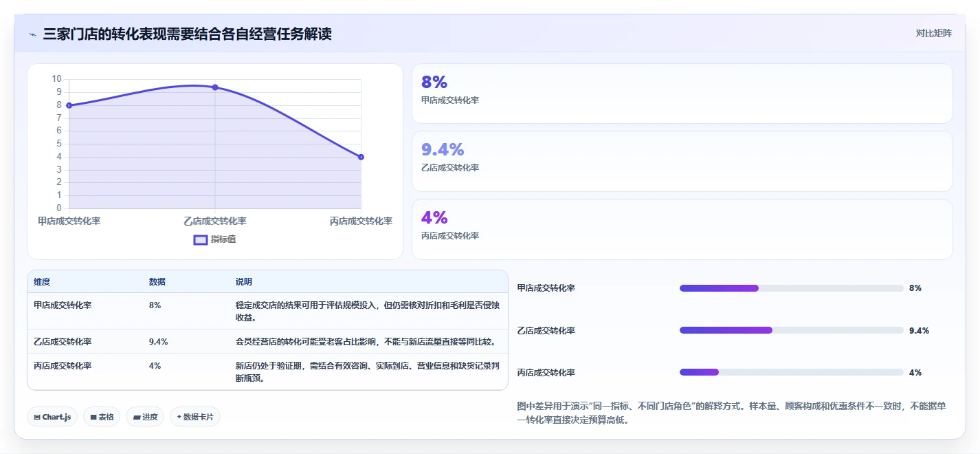Click the 8% table data cell
Image resolution: width=980 pixels, height=454 pixels.
[155, 305]
